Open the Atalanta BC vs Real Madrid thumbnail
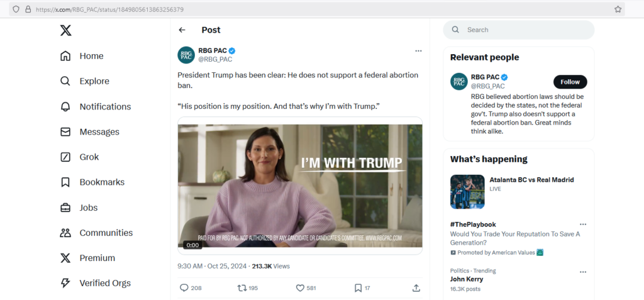Screen dimensions: 644x300 467,191
